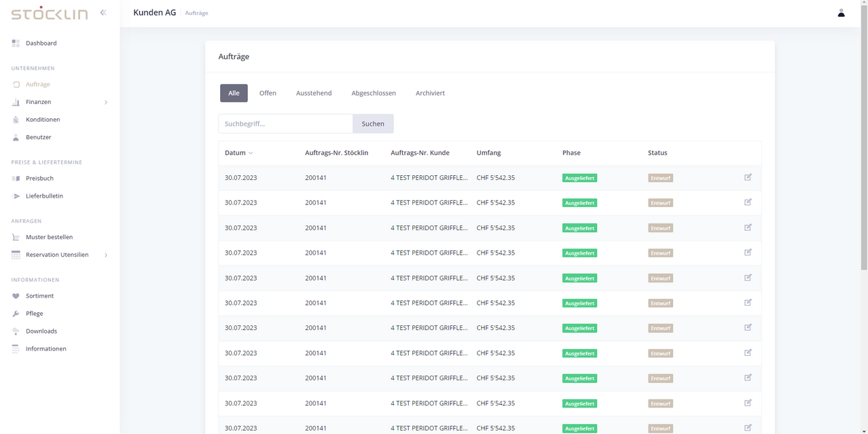The height and width of the screenshot is (434, 868).
Task: Toggle the Datum column sort arrow
Action: [x=251, y=153]
